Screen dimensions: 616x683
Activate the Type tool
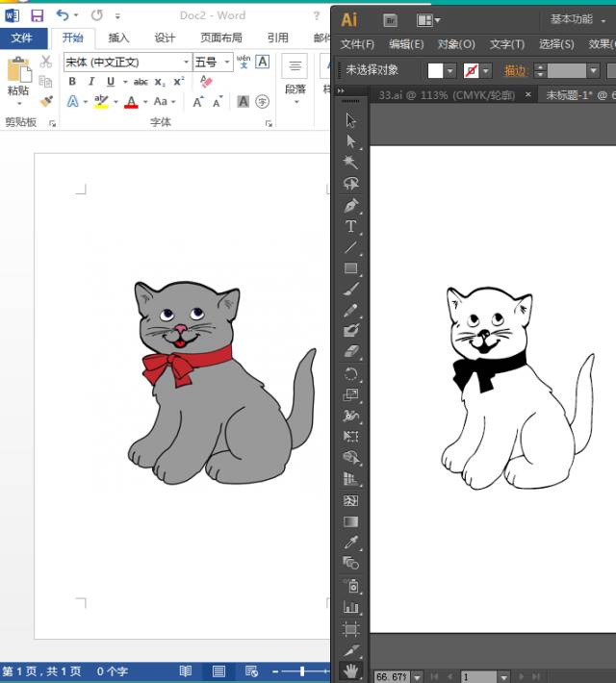(351, 227)
